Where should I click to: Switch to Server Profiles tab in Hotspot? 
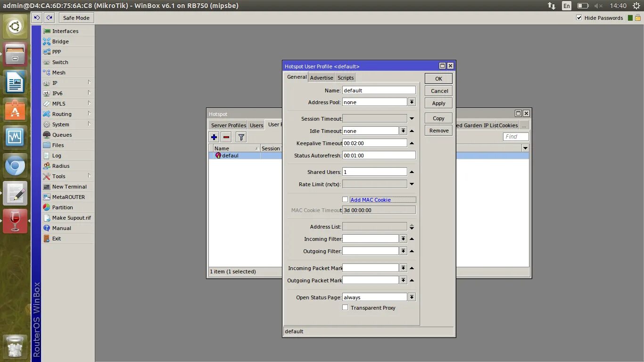coord(229,125)
